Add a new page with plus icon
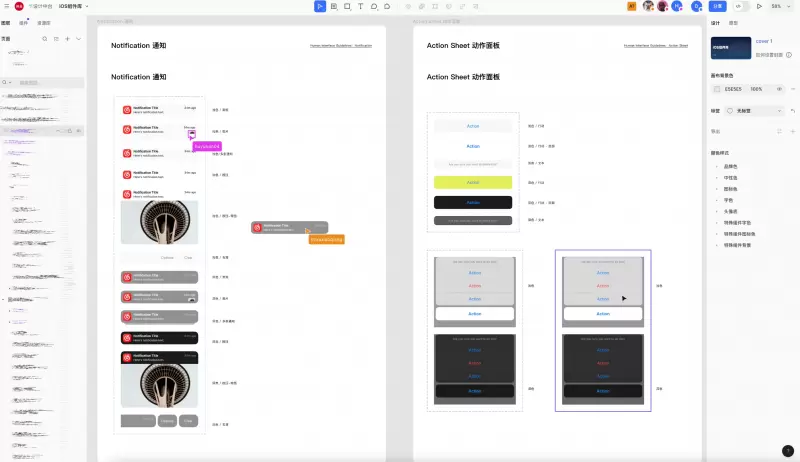This screenshot has height=462, width=800. click(67, 38)
